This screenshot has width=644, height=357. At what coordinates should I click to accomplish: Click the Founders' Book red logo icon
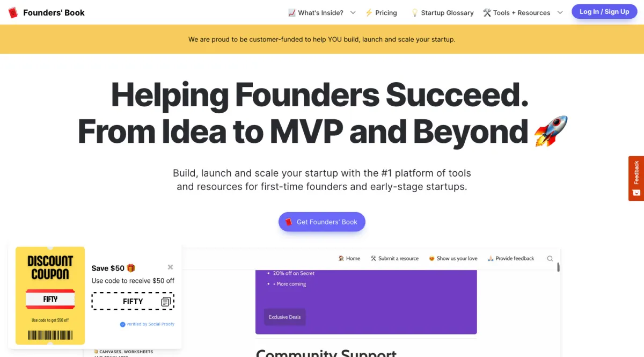[13, 12]
